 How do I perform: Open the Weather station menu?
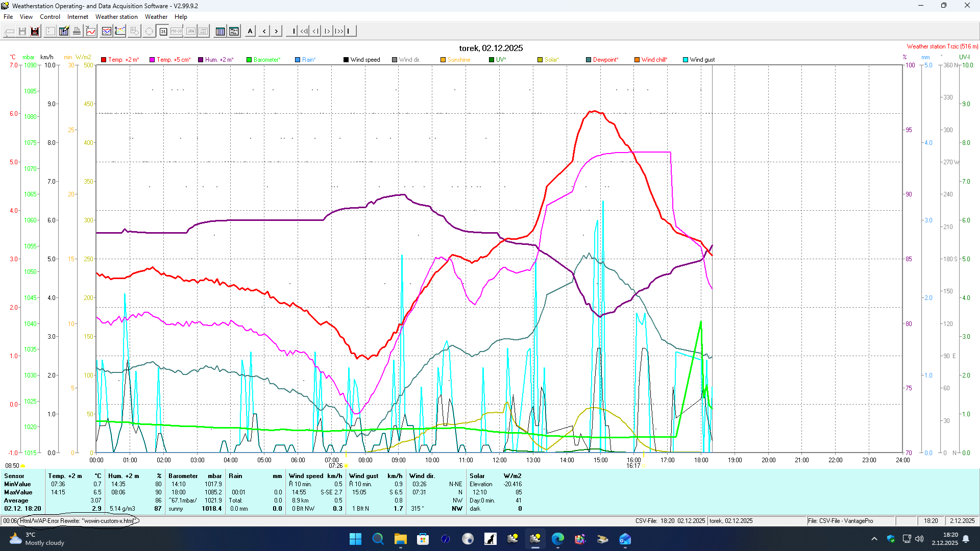(116, 17)
